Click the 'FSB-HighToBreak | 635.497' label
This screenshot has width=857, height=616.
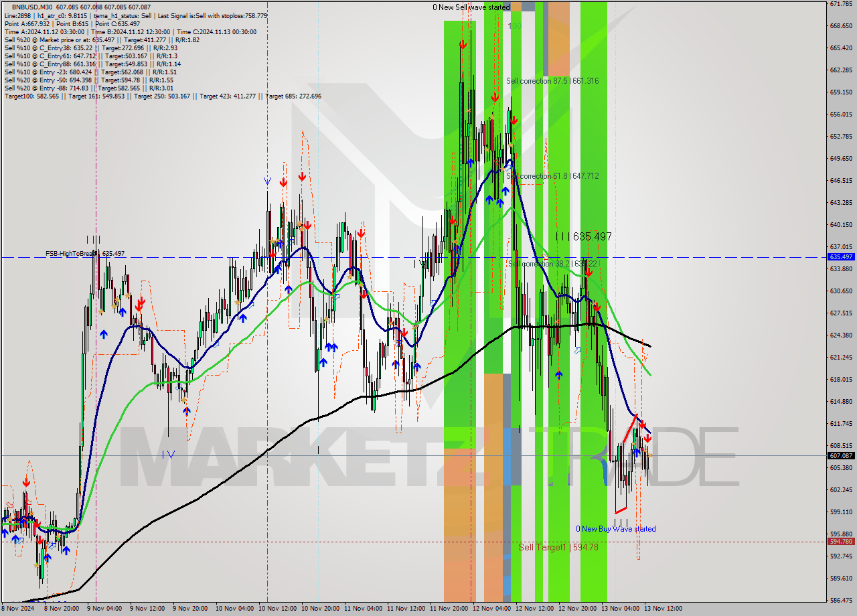pyautogui.click(x=85, y=254)
